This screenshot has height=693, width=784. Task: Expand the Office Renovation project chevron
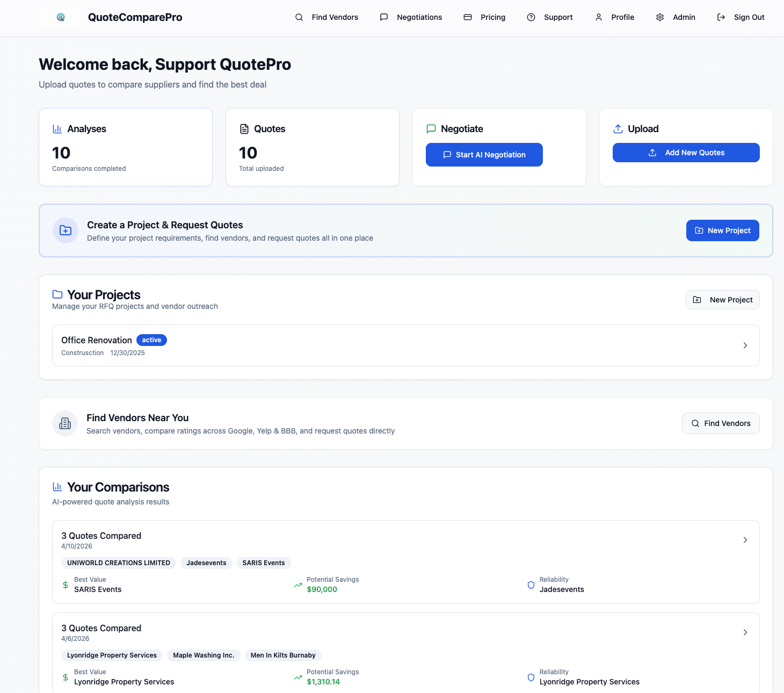pyautogui.click(x=745, y=345)
